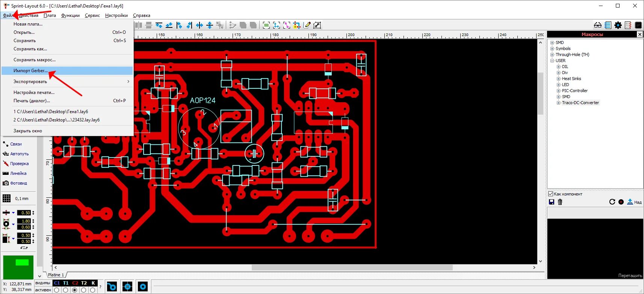
Task: Open the properties list panel icon
Action: [608, 25]
